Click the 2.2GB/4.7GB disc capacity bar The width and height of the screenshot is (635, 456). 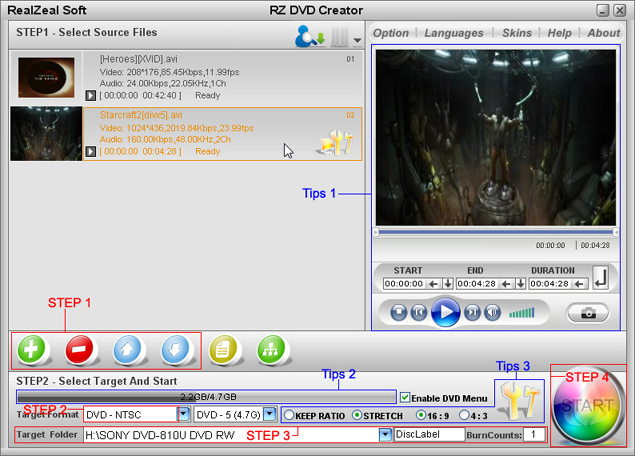point(206,397)
